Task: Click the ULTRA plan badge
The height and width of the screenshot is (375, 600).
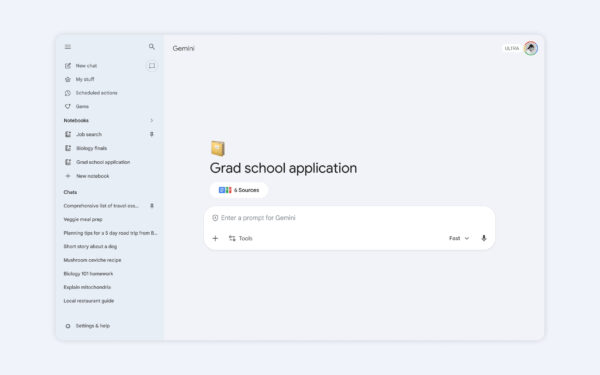Action: click(512, 49)
